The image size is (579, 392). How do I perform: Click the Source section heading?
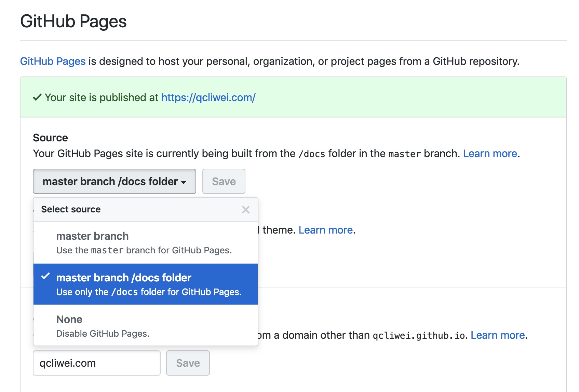click(x=51, y=138)
